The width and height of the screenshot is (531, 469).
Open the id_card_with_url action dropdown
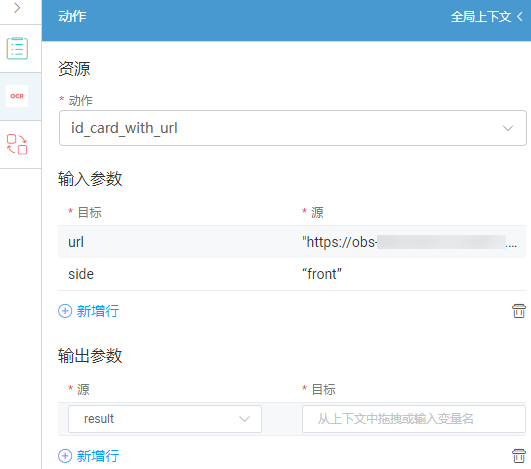[x=293, y=128]
